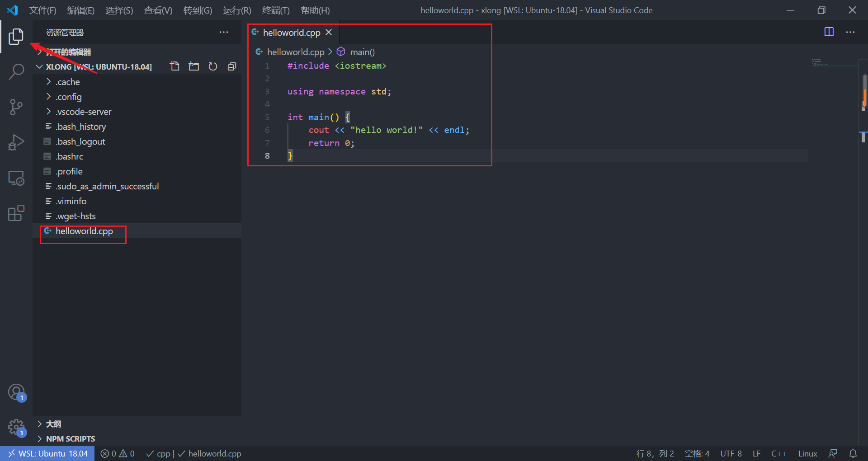Open the Run and Debug view
868x461 pixels.
[16, 142]
